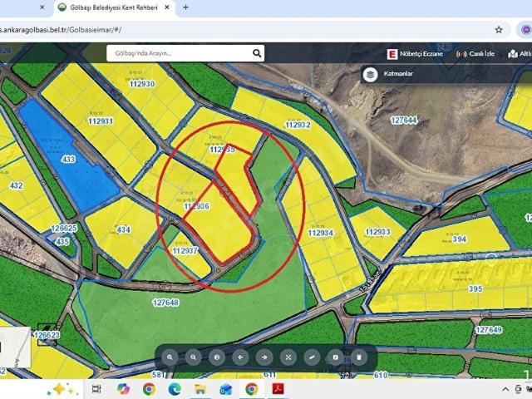
Task: Launch Microsoft Edge from taskbar
Action: pos(175,389)
